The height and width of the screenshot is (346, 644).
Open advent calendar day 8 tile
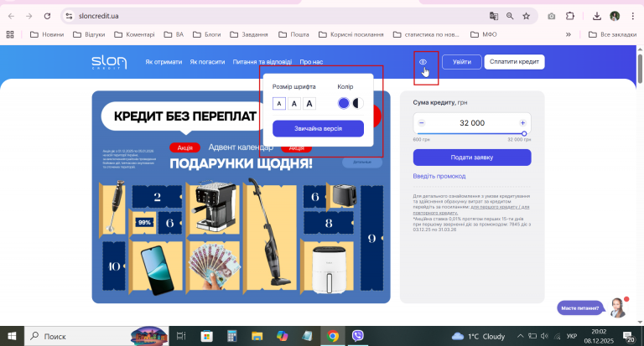pos(329,224)
